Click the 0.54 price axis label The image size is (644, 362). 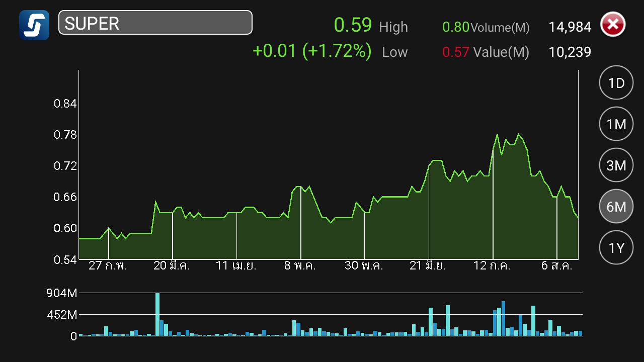[65, 259]
